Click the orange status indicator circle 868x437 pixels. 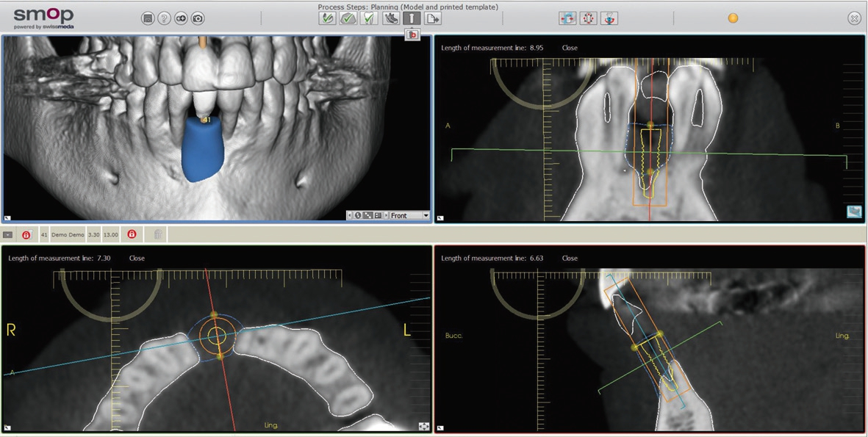[732, 17]
